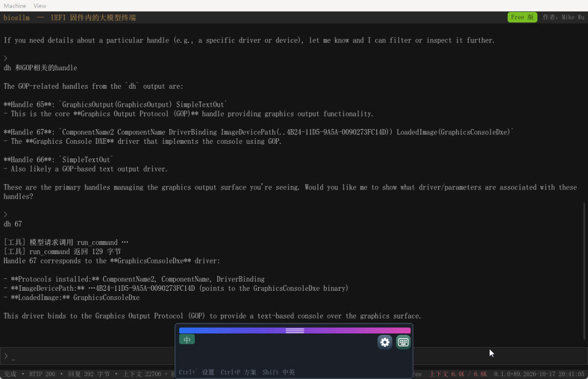588x379 pixels.
Task: Click the red 上下文 6.4K / 6.8K indicator
Action: point(458,374)
